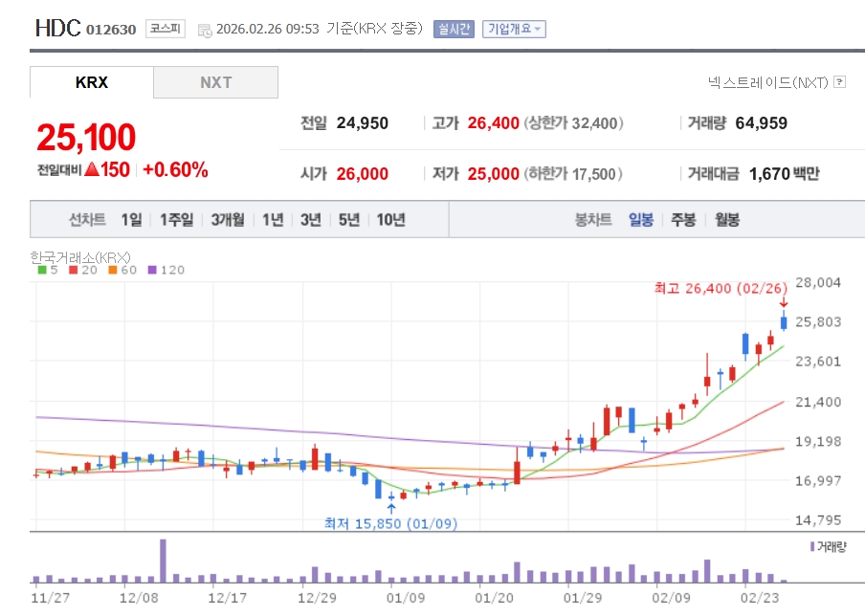Click the 시가 value 26,000

click(363, 174)
